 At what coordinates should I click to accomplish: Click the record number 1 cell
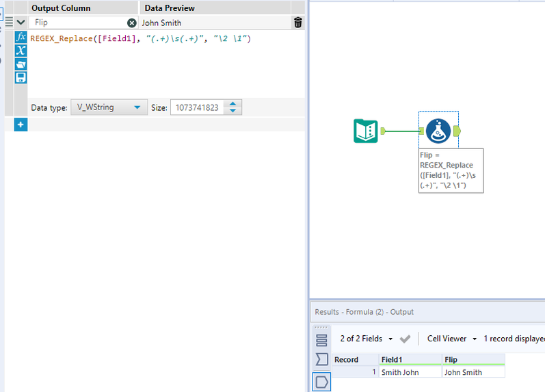point(355,372)
